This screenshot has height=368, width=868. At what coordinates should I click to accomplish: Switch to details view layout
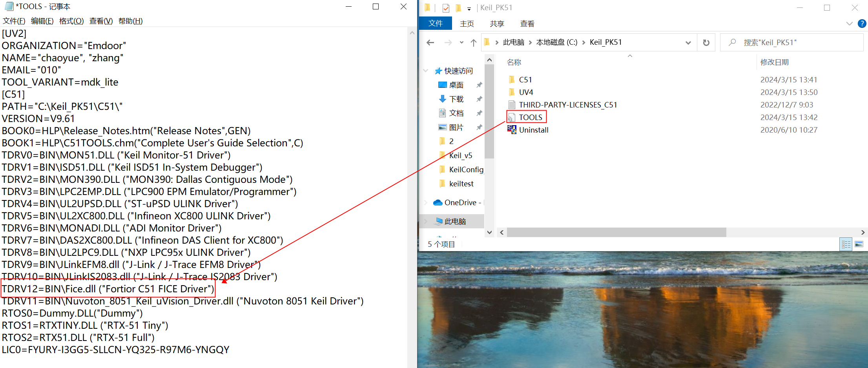click(x=846, y=244)
